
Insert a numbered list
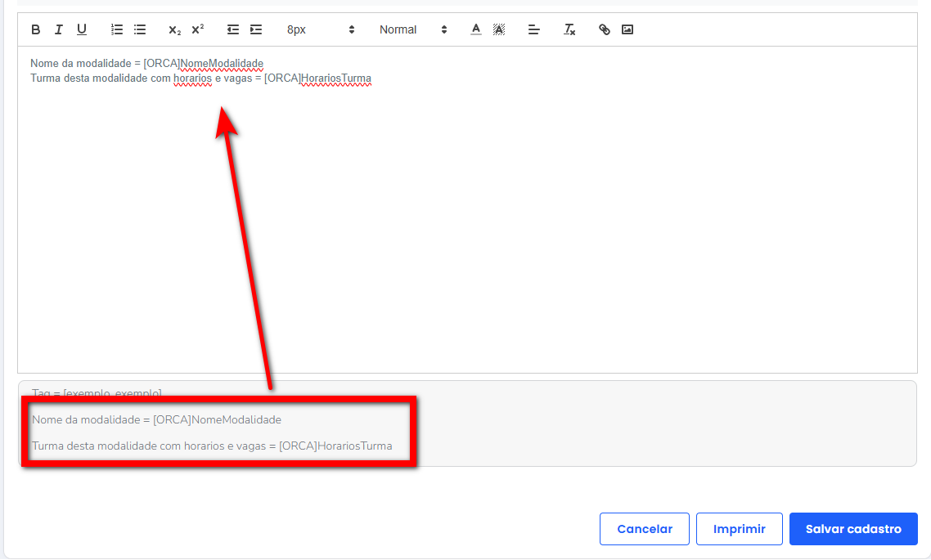(x=117, y=29)
